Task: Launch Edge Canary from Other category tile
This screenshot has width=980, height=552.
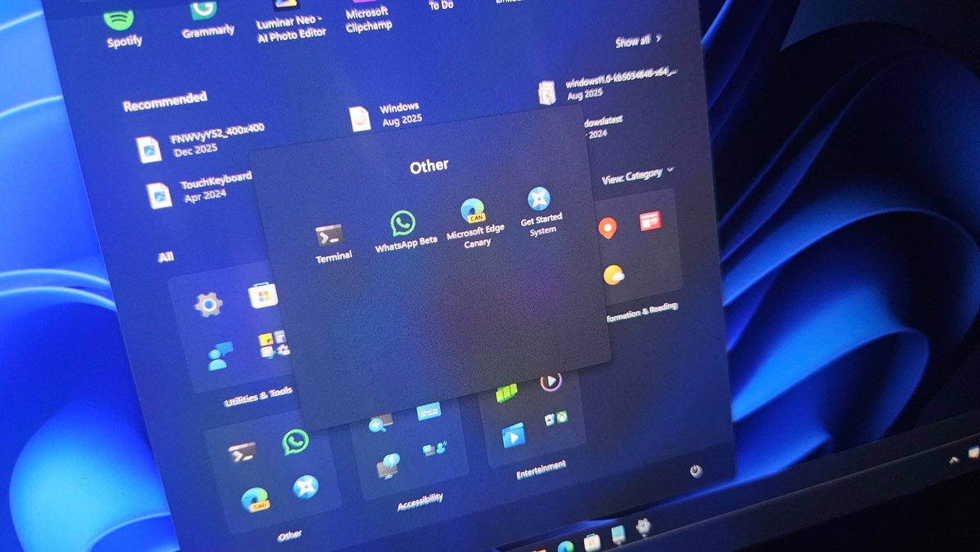Action: pos(256,500)
